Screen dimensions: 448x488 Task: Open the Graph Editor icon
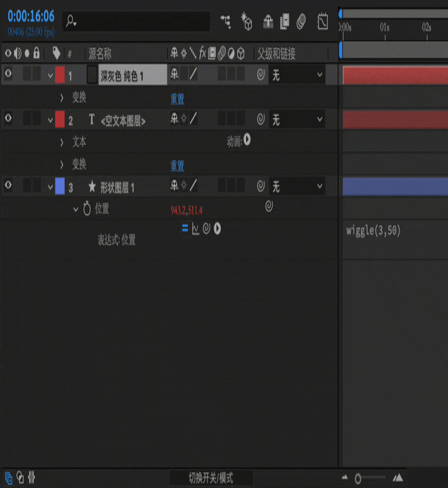pyautogui.click(x=322, y=21)
